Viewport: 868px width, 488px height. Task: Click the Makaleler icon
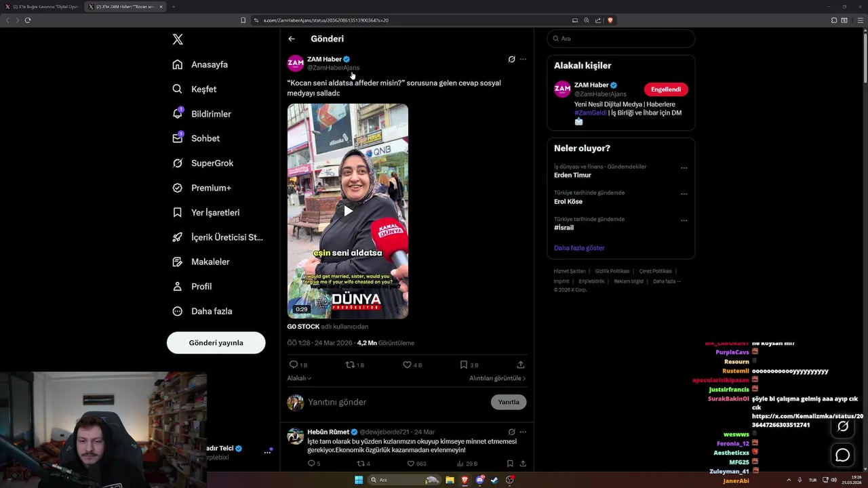tap(177, 262)
